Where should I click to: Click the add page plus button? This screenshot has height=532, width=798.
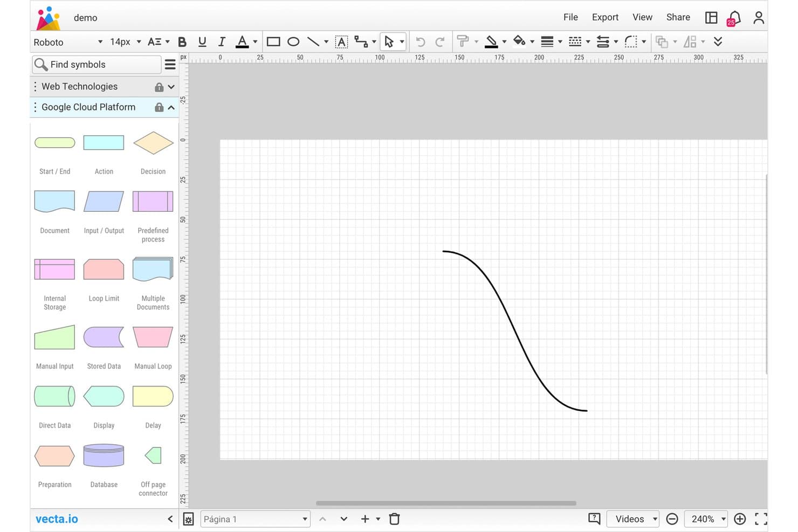tap(365, 519)
